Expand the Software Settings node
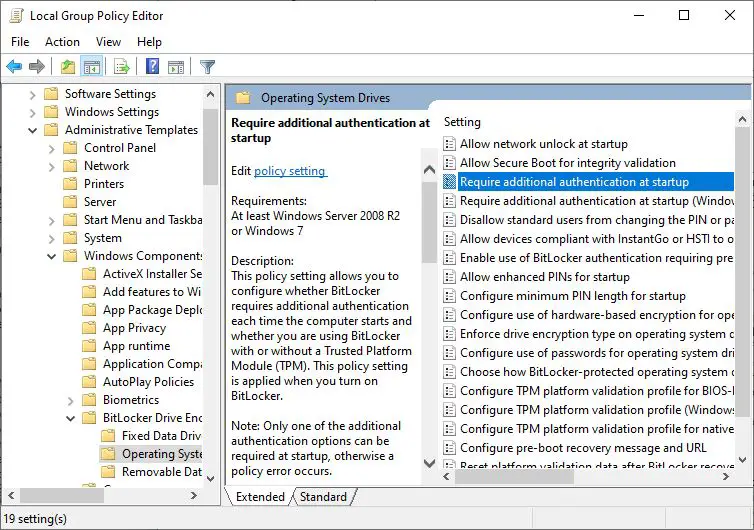 pyautogui.click(x=32, y=95)
